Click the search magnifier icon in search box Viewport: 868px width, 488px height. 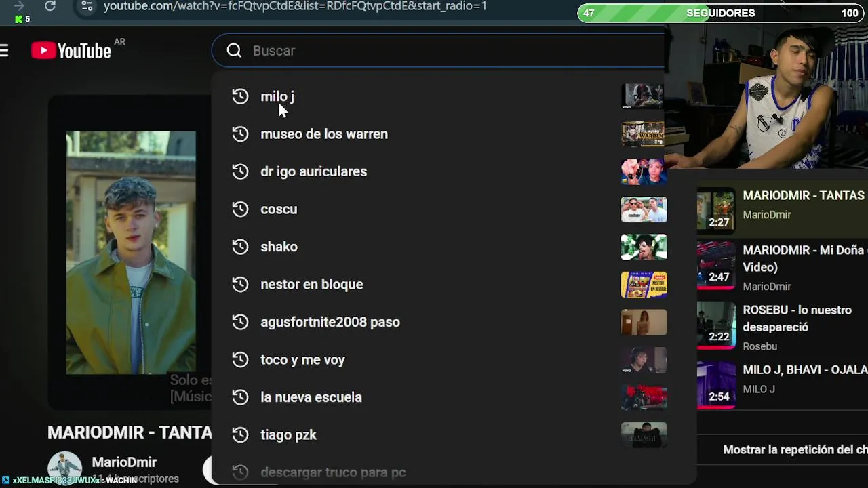pyautogui.click(x=234, y=51)
